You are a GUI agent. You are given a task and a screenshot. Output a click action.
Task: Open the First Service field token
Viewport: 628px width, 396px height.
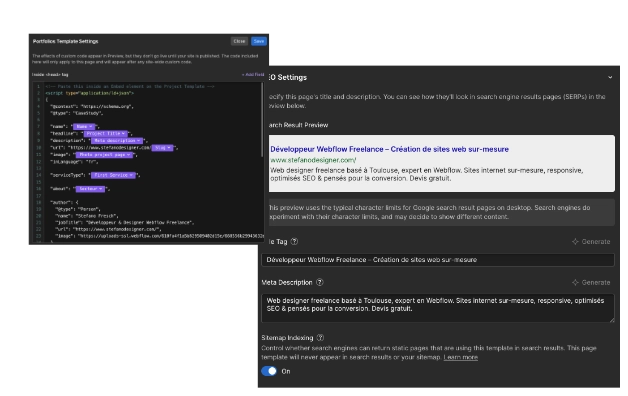click(x=113, y=175)
